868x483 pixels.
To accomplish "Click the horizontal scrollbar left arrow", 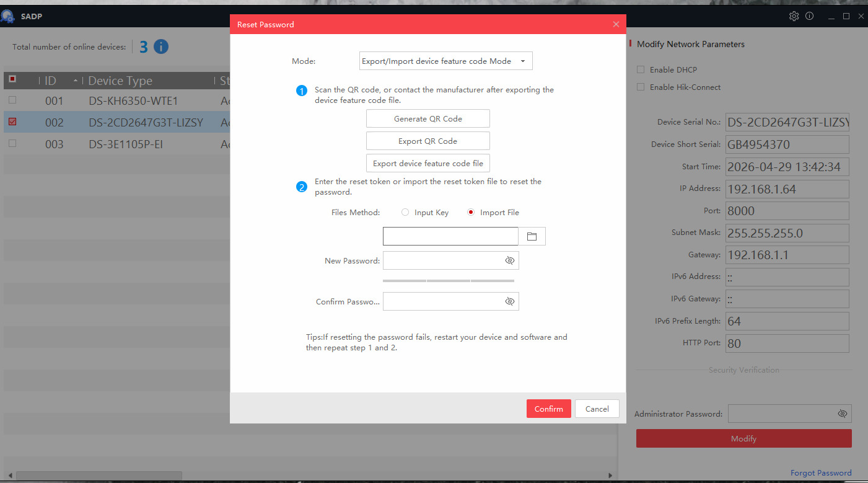I will pyautogui.click(x=9, y=476).
